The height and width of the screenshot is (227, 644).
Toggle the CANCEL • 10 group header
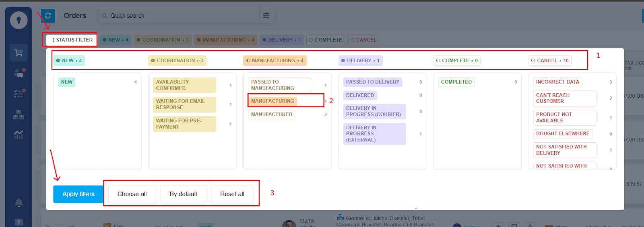tap(550, 61)
